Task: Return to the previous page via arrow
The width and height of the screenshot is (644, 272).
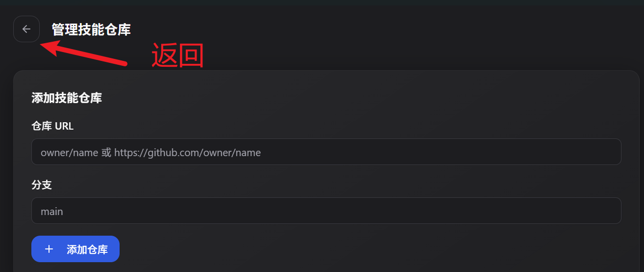Action: [x=26, y=29]
